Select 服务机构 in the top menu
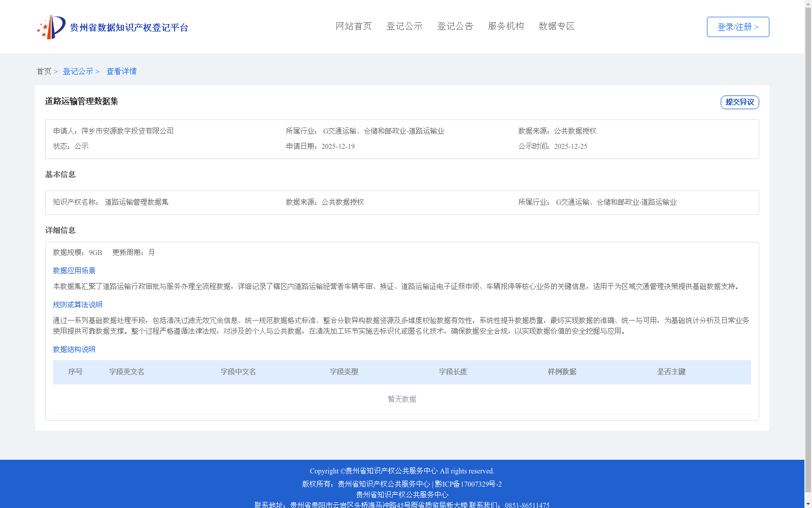812x508 pixels. [506, 26]
